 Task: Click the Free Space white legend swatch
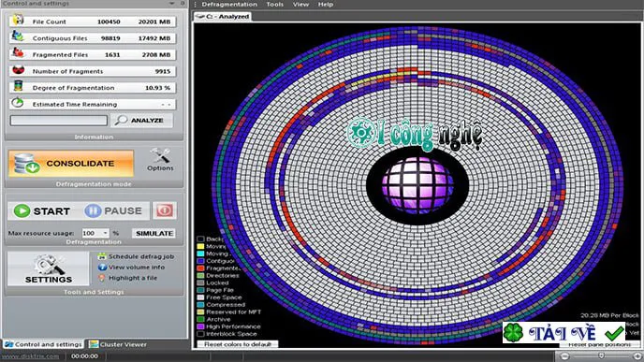coord(200,297)
